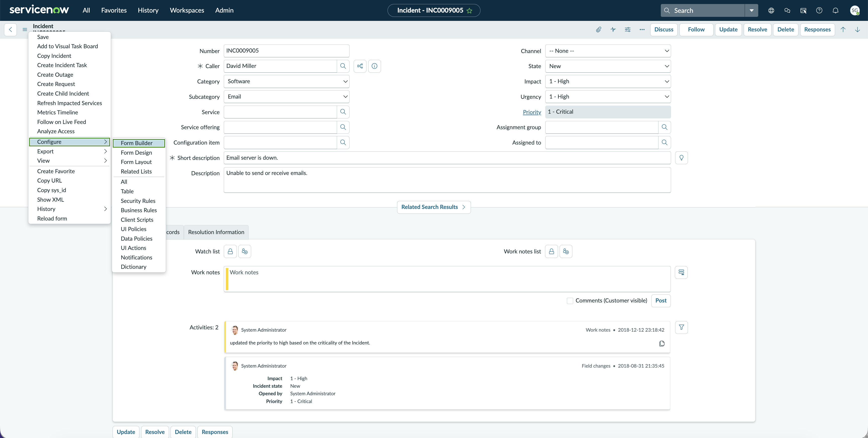Expand Related Search Results
The height and width of the screenshot is (438, 868).
(x=434, y=207)
